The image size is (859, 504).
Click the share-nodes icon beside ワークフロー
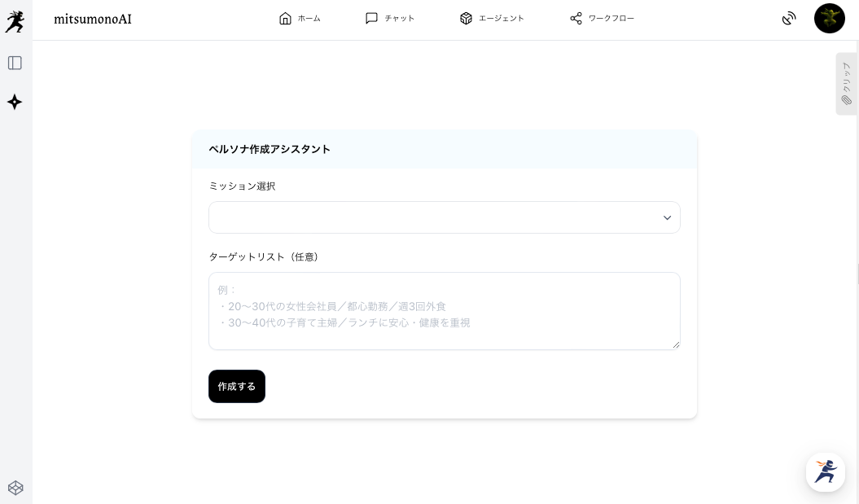pos(576,19)
